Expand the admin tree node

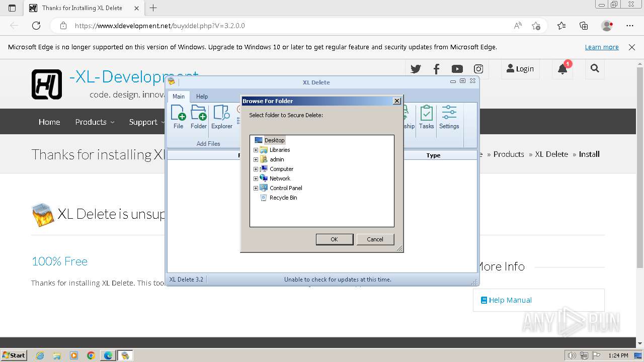(256, 159)
